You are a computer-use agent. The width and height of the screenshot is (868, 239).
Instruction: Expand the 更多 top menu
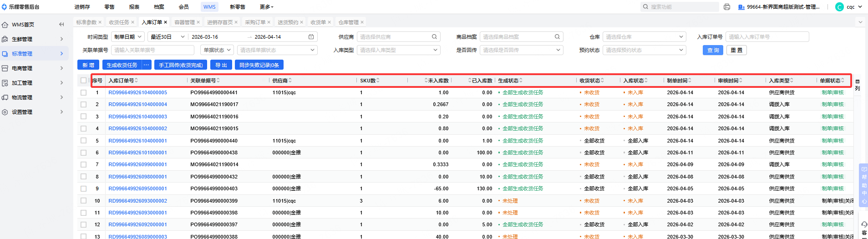[267, 7]
